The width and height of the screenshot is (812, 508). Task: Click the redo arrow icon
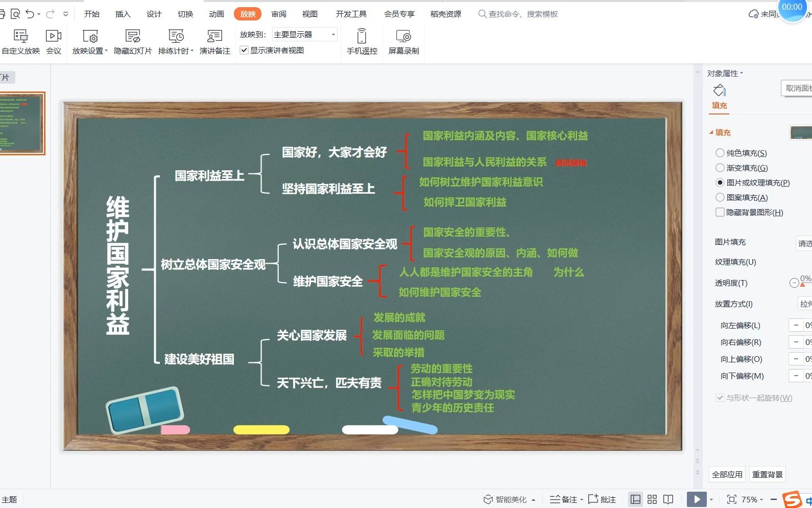pos(51,14)
